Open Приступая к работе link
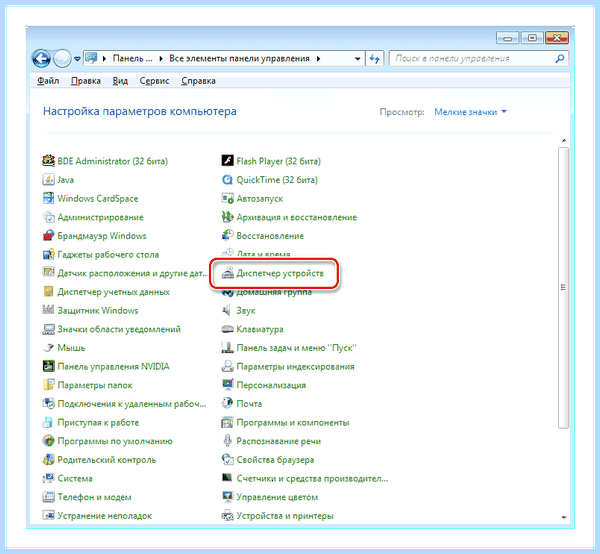This screenshot has width=600, height=554. [x=98, y=422]
